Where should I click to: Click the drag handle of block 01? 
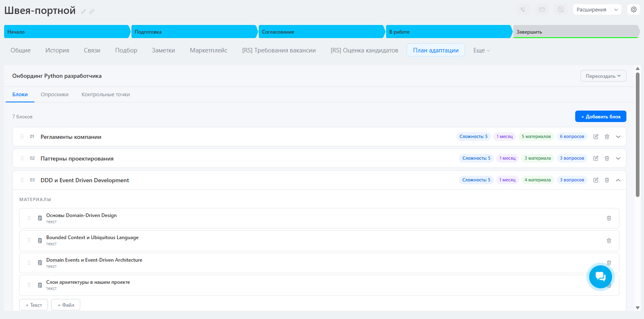tap(22, 137)
